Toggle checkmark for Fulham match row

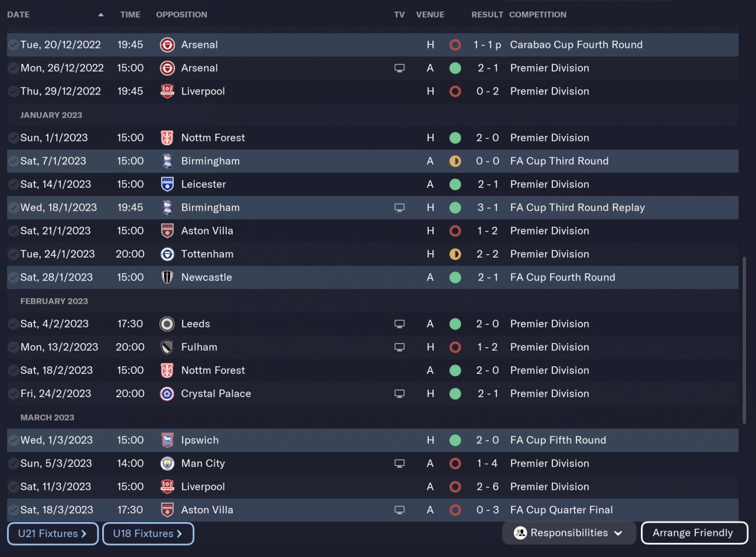tap(13, 347)
